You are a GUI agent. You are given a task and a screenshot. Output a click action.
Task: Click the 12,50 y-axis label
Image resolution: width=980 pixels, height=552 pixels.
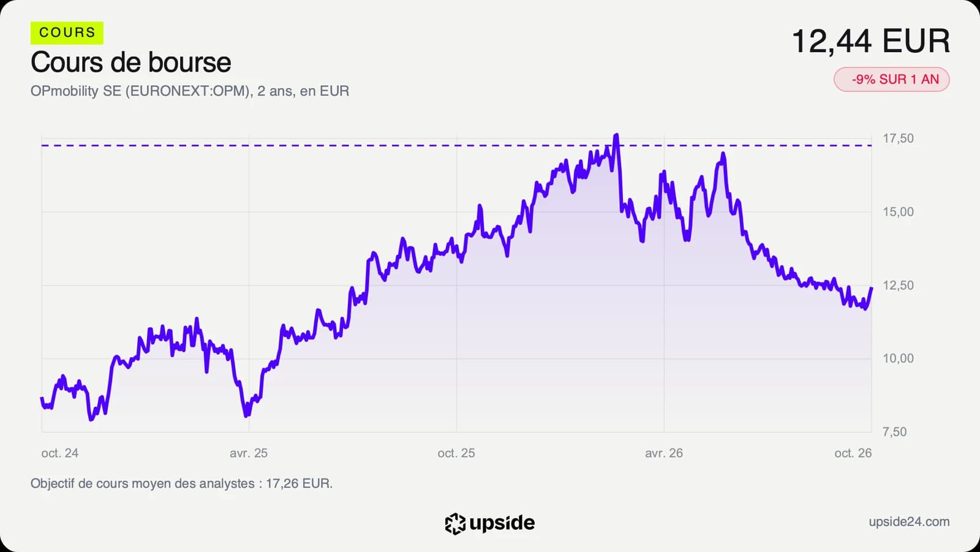click(x=898, y=285)
